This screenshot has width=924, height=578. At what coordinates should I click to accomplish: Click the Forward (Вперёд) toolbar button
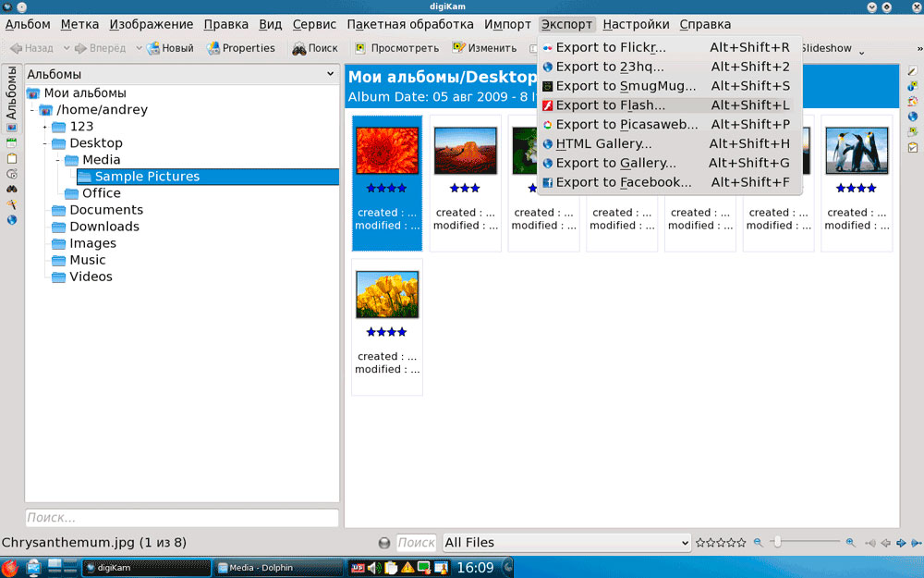pos(100,48)
